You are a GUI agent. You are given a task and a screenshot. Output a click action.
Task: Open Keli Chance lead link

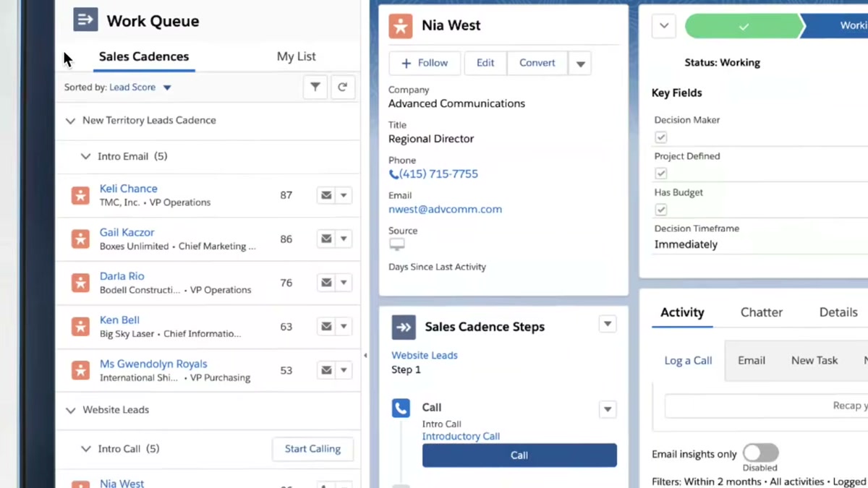pyautogui.click(x=129, y=189)
